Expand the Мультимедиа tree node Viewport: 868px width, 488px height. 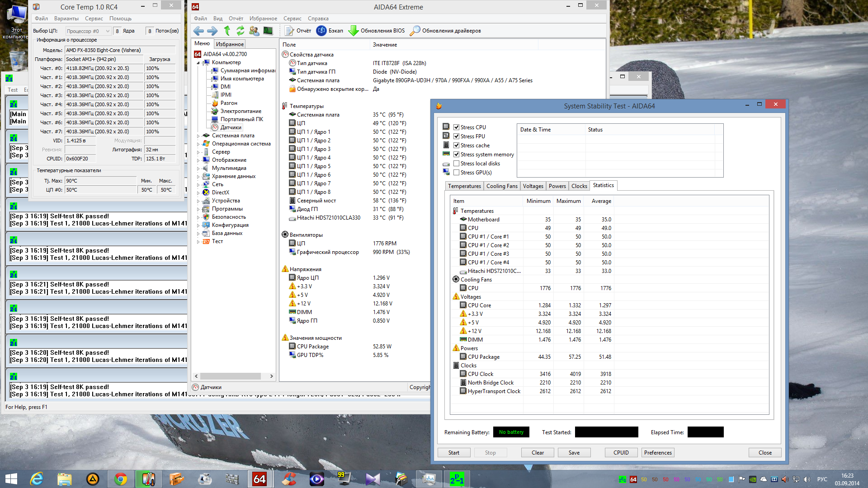pyautogui.click(x=198, y=169)
